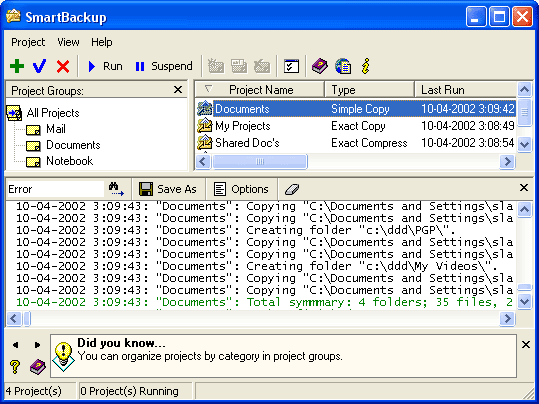This screenshot has width=539, height=404.
Task: Click the first greyed-out schedule toolbar icon
Action: point(216,66)
